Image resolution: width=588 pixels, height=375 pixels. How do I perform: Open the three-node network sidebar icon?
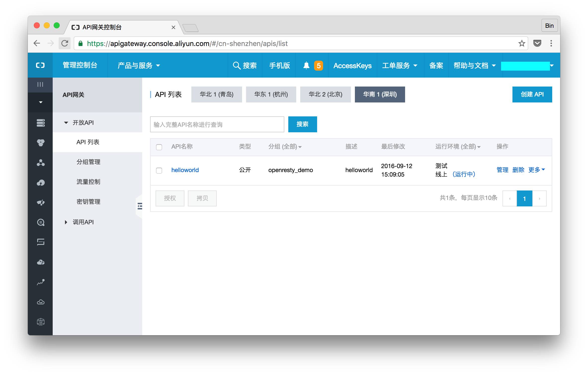tap(41, 163)
